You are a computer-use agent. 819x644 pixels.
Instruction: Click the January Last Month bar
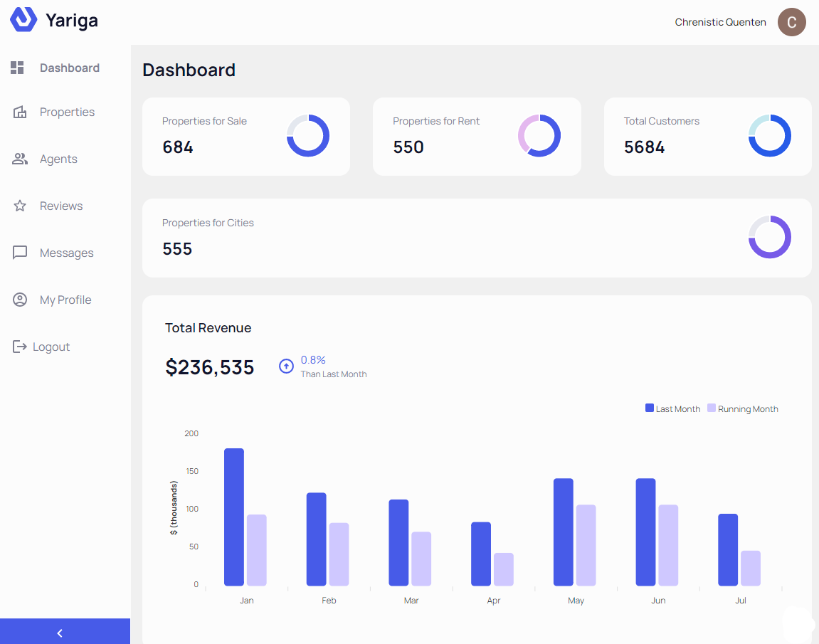(x=234, y=517)
